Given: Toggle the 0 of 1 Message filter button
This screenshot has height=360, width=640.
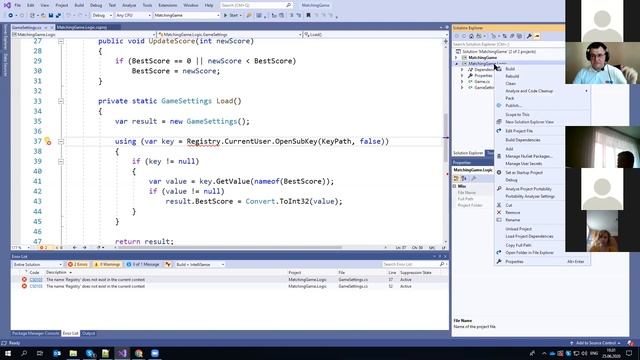Looking at the screenshot, I should (143, 264).
